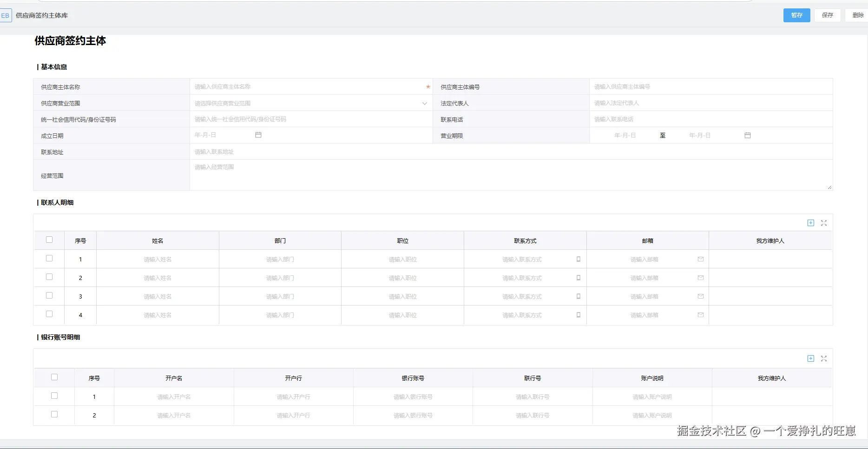Open the 供应商营业范围 dropdown
Image resolution: width=868 pixels, height=449 pixels.
311,103
